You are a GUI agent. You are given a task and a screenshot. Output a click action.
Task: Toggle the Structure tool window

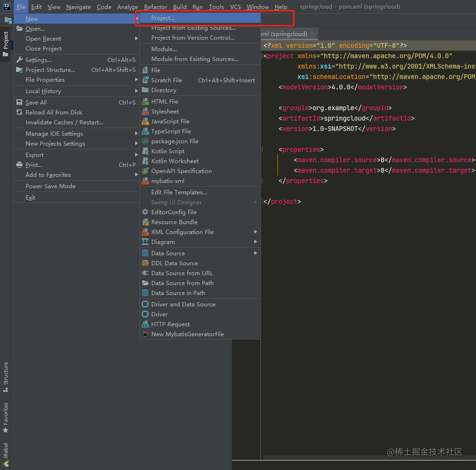6,377
